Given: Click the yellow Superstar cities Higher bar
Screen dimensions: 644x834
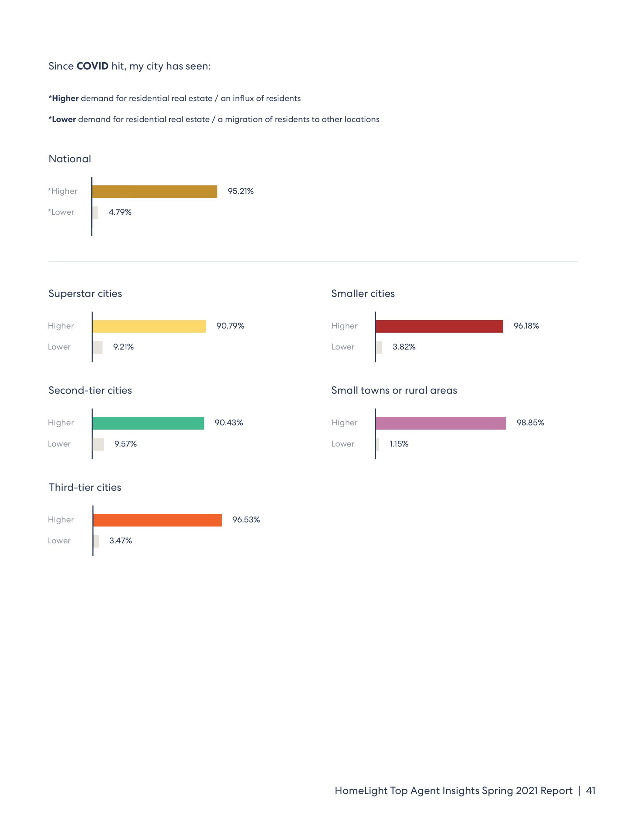Looking at the screenshot, I should pyautogui.click(x=149, y=326).
